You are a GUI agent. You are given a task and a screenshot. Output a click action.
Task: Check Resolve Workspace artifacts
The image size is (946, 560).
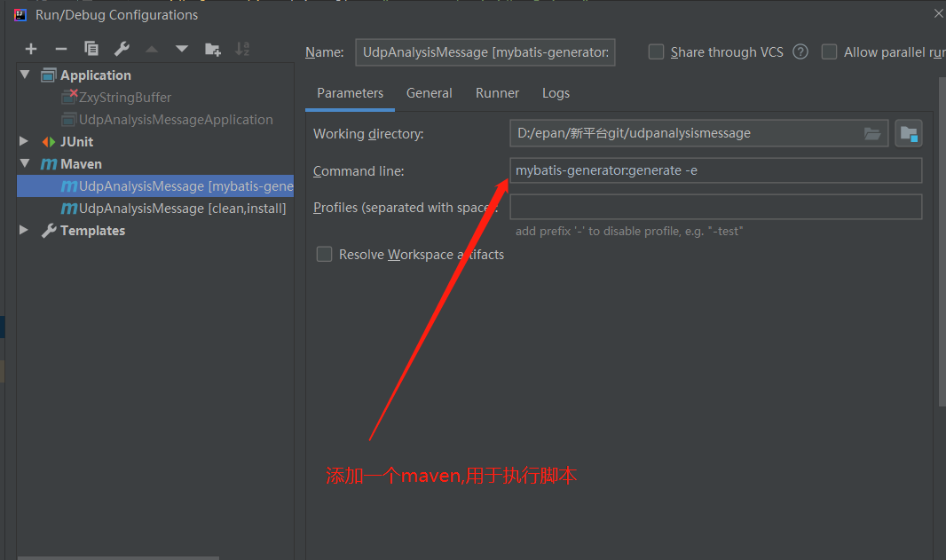tap(324, 254)
